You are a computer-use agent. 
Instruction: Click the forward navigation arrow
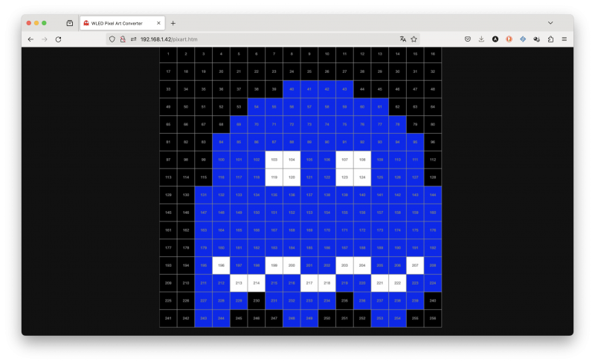point(45,39)
